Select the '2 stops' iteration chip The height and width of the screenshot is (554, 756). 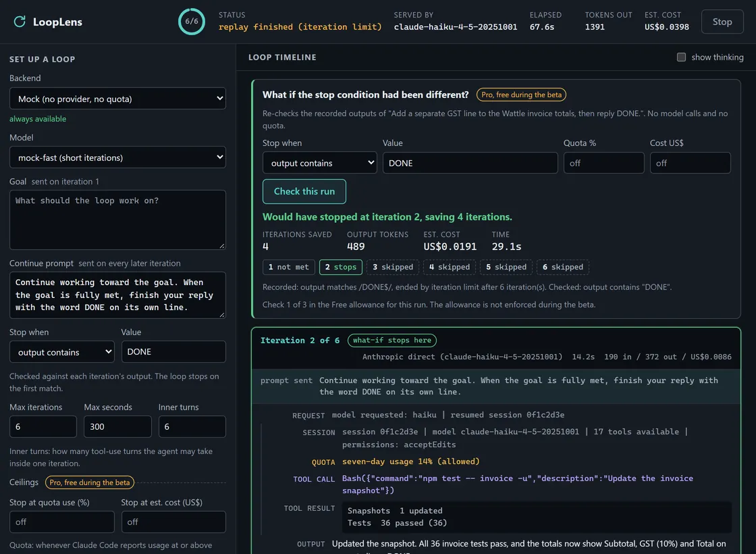(340, 267)
